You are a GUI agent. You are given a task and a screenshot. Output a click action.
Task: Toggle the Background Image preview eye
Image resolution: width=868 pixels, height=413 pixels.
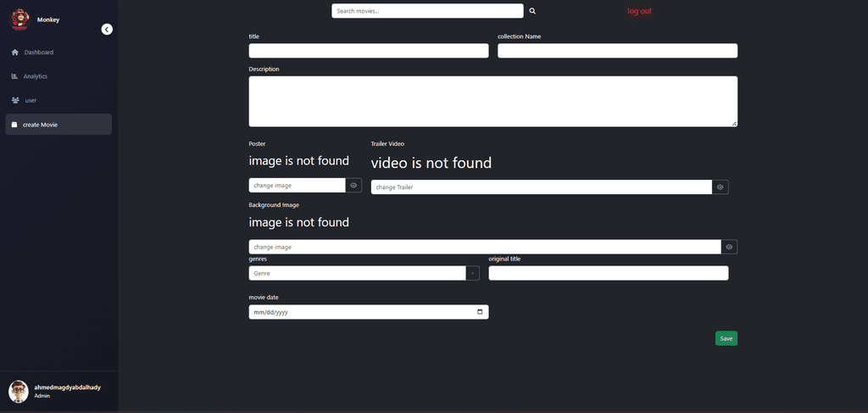click(729, 247)
